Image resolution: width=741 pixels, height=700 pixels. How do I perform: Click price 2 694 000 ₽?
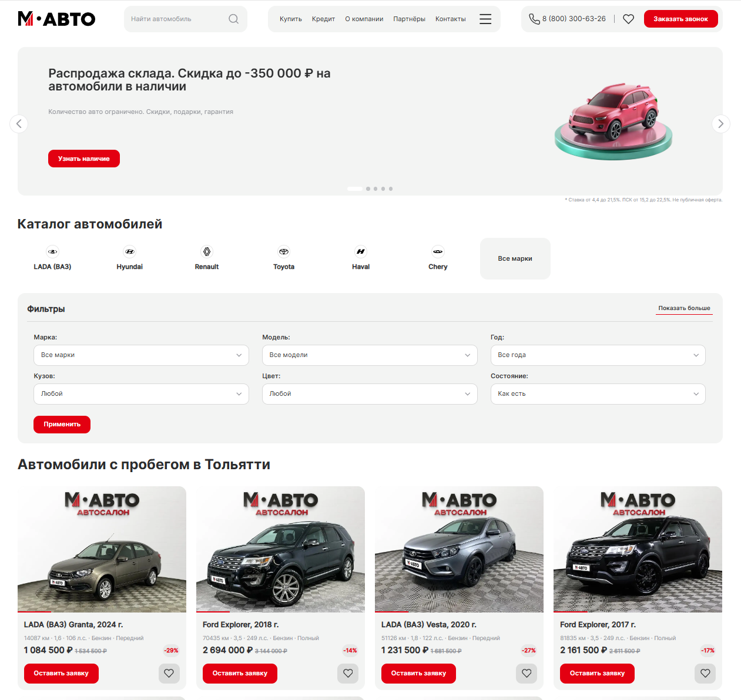click(x=227, y=650)
